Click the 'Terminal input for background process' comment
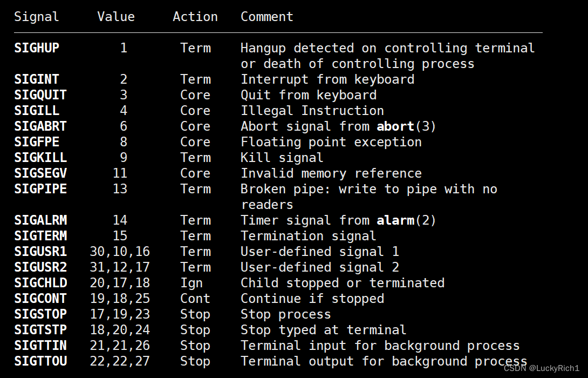Image resolution: width=588 pixels, height=378 pixels. [x=380, y=346]
